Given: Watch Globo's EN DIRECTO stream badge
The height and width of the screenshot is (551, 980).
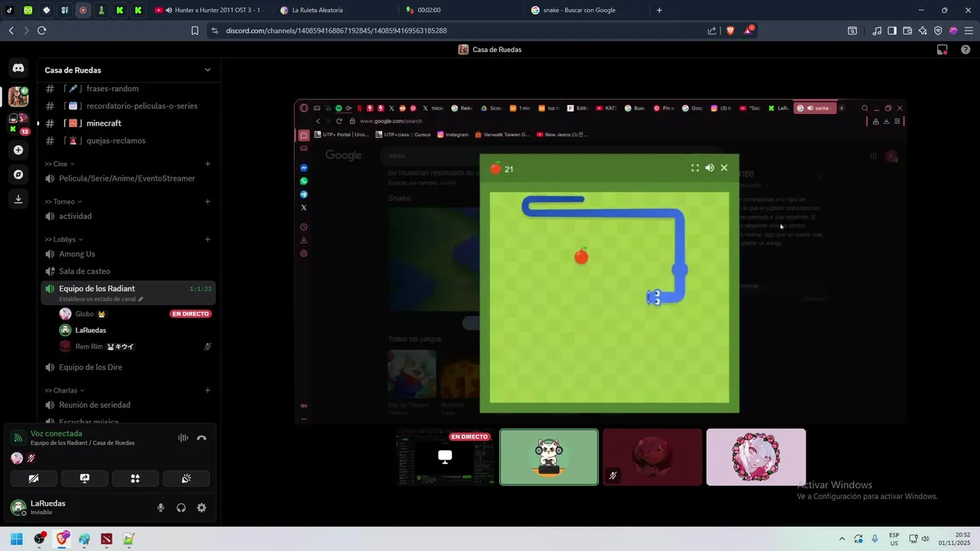Looking at the screenshot, I should click(190, 314).
